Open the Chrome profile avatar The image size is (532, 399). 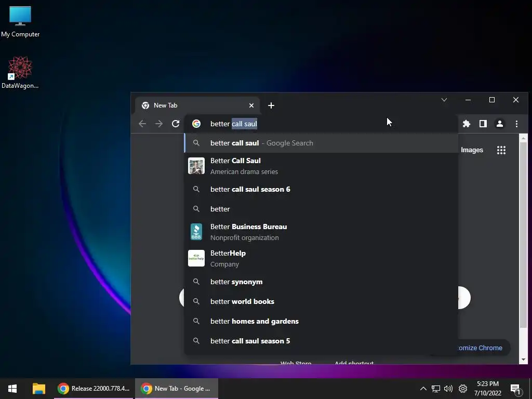pyautogui.click(x=500, y=124)
